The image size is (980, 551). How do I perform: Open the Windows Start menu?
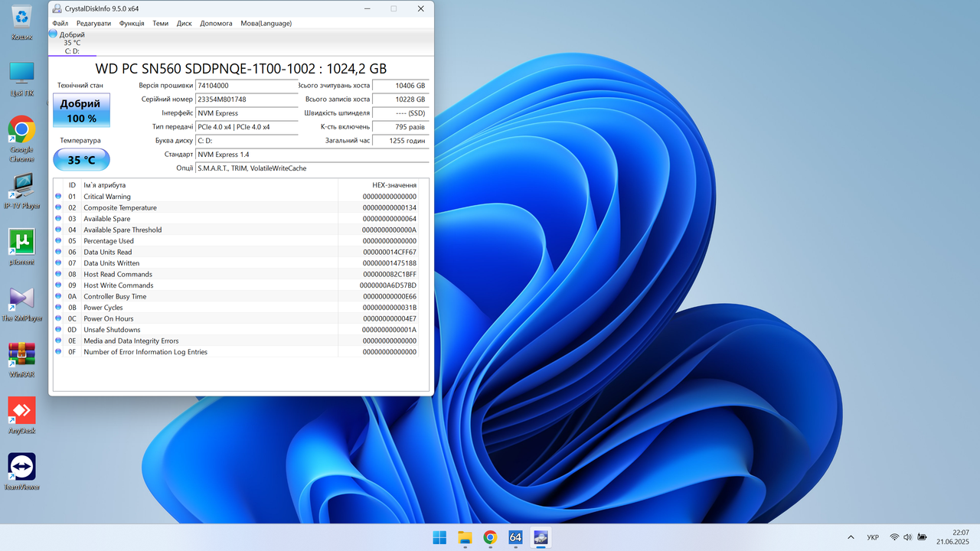pyautogui.click(x=439, y=537)
